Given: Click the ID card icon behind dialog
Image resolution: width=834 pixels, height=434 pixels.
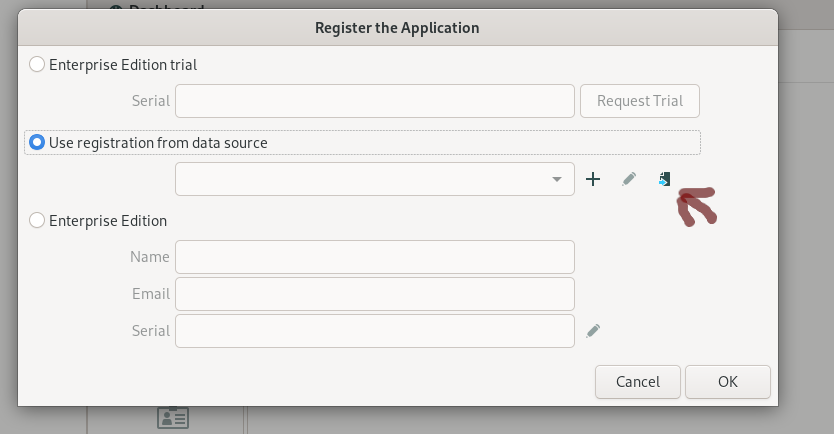Looking at the screenshot, I should point(173,418).
